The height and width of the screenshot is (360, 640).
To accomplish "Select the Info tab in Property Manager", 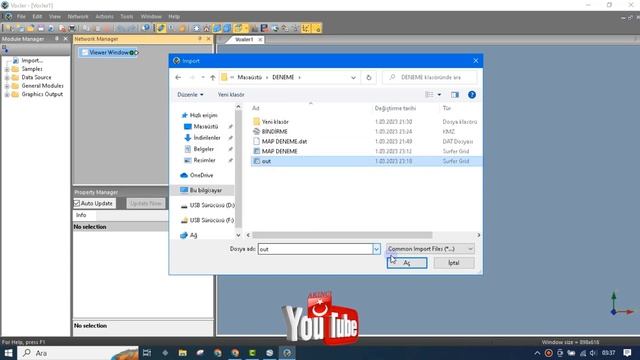I will [81, 215].
